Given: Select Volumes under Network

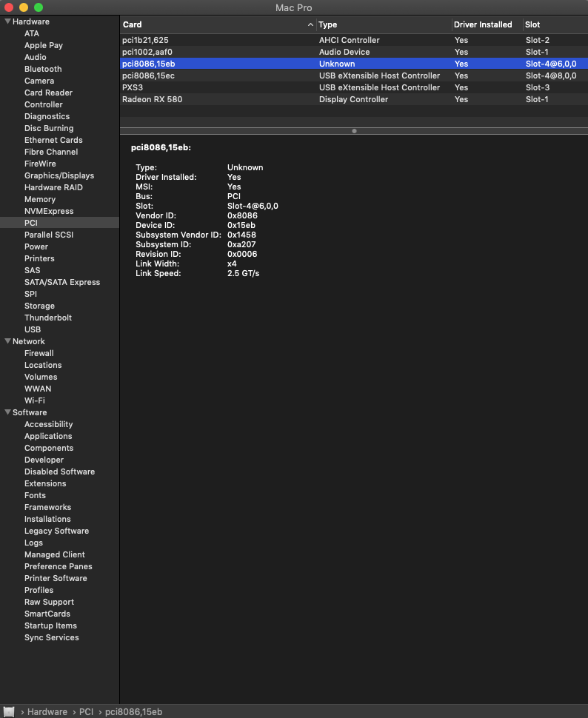Looking at the screenshot, I should click(x=41, y=377).
